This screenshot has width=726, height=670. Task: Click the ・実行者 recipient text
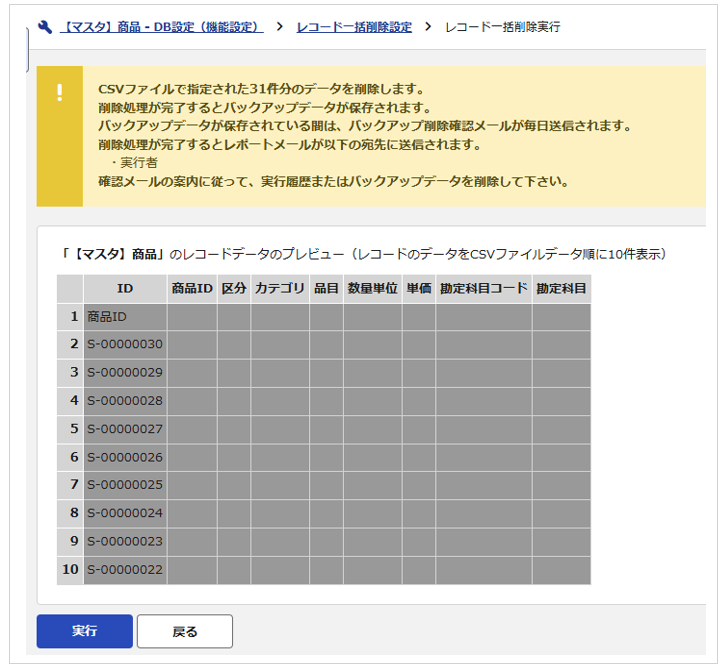point(134,163)
